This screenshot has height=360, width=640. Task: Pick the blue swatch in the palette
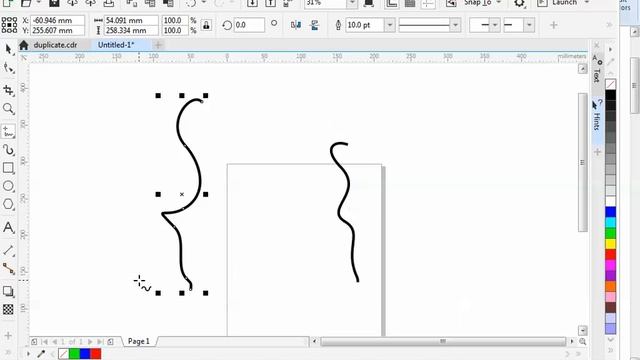(x=611, y=212)
